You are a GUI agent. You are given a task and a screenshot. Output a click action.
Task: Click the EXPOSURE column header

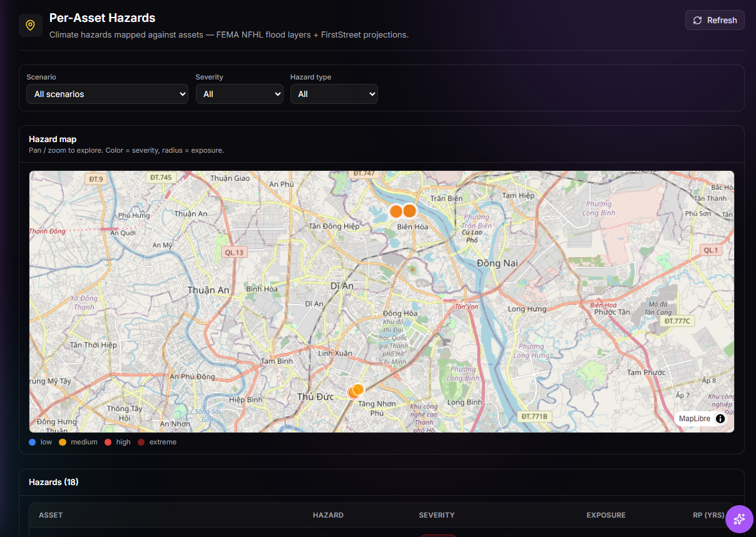pyautogui.click(x=606, y=515)
